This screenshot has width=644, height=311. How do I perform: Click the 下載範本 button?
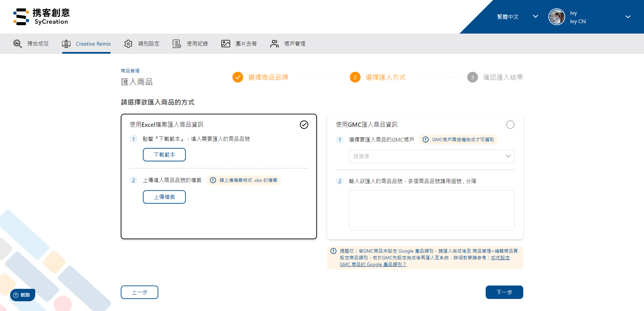(x=164, y=155)
